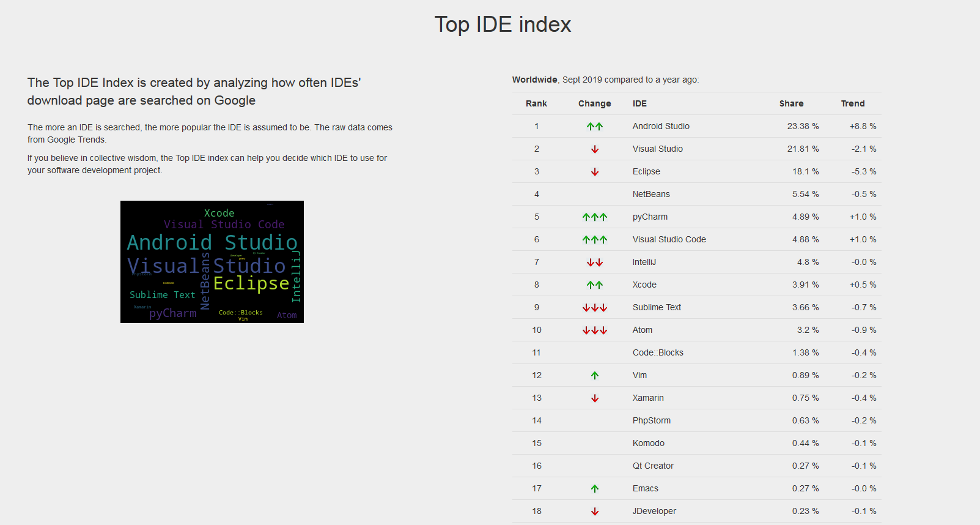Click the +8.8 % trend value
The height and width of the screenshot is (525, 980).
point(863,126)
